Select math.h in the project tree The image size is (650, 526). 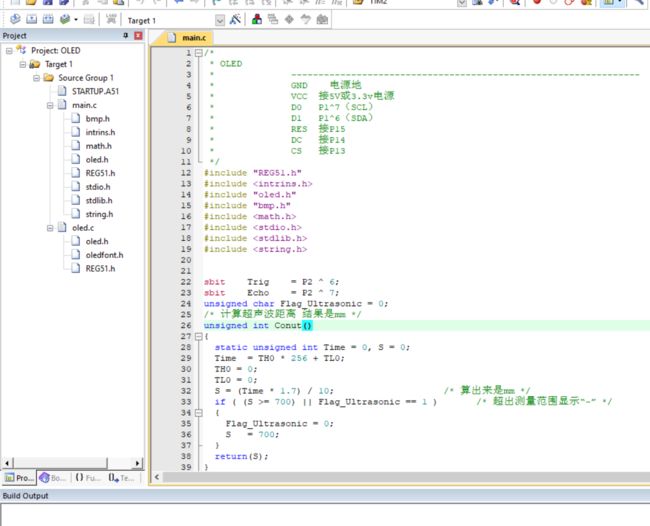99,146
